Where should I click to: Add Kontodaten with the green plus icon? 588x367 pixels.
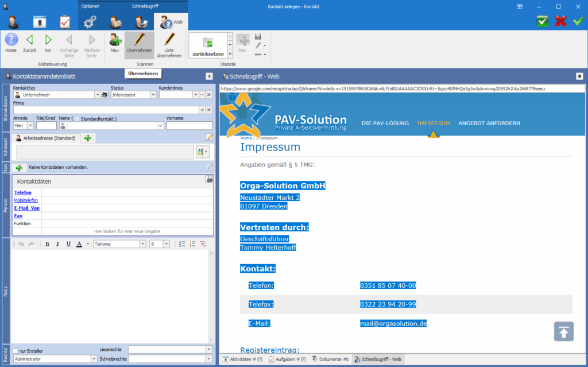point(19,167)
